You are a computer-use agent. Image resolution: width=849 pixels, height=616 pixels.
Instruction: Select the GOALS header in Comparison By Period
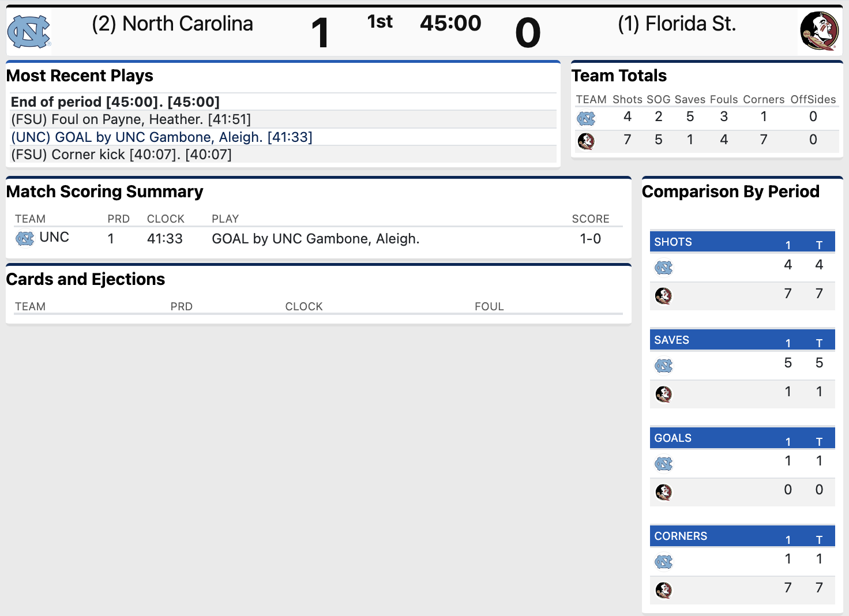pyautogui.click(x=673, y=438)
